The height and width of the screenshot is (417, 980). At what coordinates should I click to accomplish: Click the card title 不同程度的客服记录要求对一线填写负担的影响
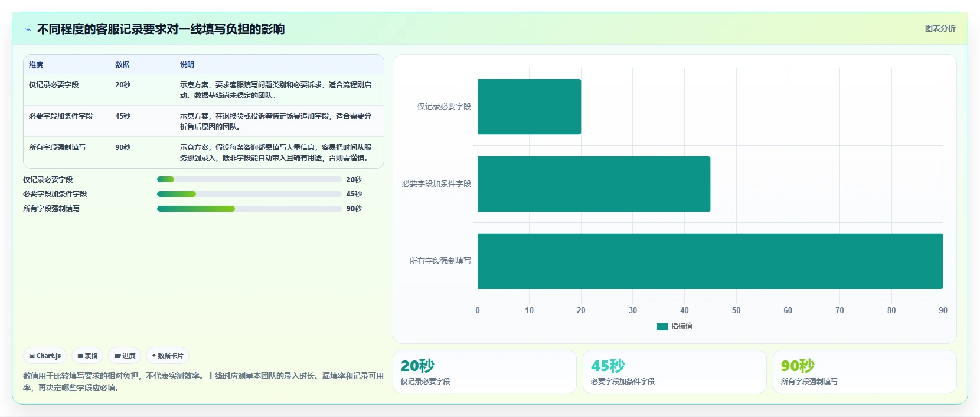pos(161,29)
